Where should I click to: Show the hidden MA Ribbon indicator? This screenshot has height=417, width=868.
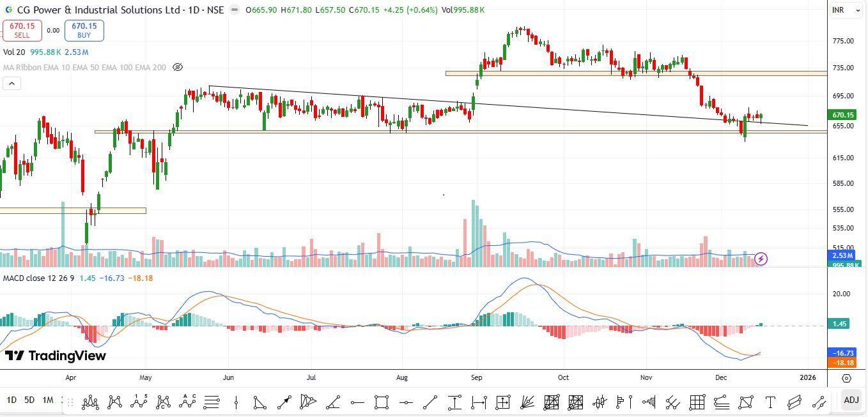pos(178,67)
